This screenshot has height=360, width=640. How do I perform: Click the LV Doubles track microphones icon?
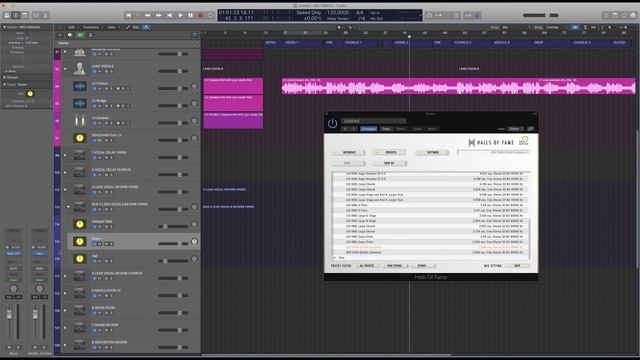tap(80, 120)
